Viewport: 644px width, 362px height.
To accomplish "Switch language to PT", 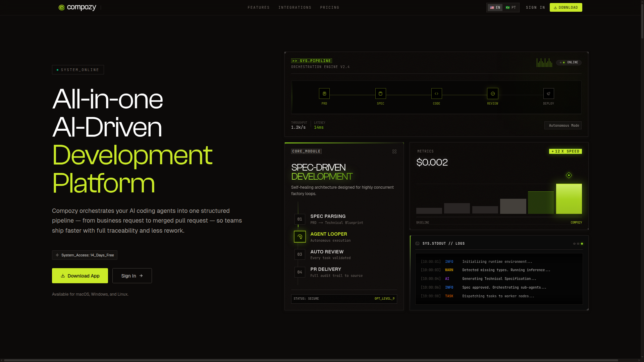I will [x=511, y=7].
